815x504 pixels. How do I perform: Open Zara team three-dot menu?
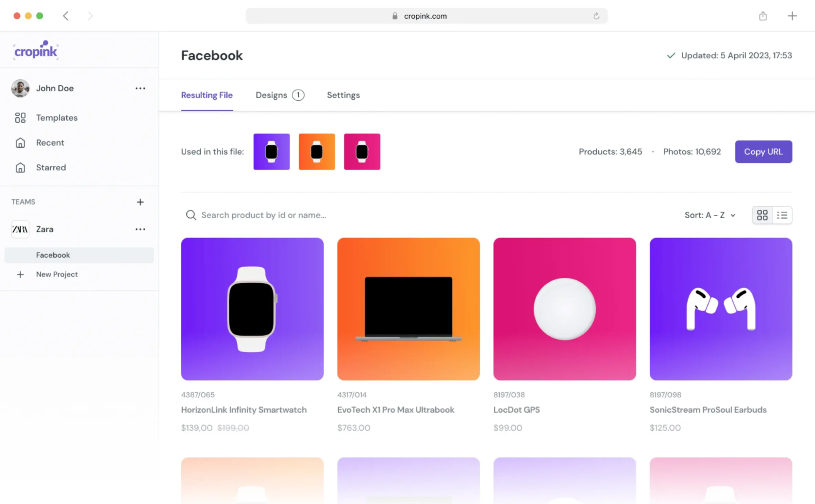pyautogui.click(x=140, y=229)
